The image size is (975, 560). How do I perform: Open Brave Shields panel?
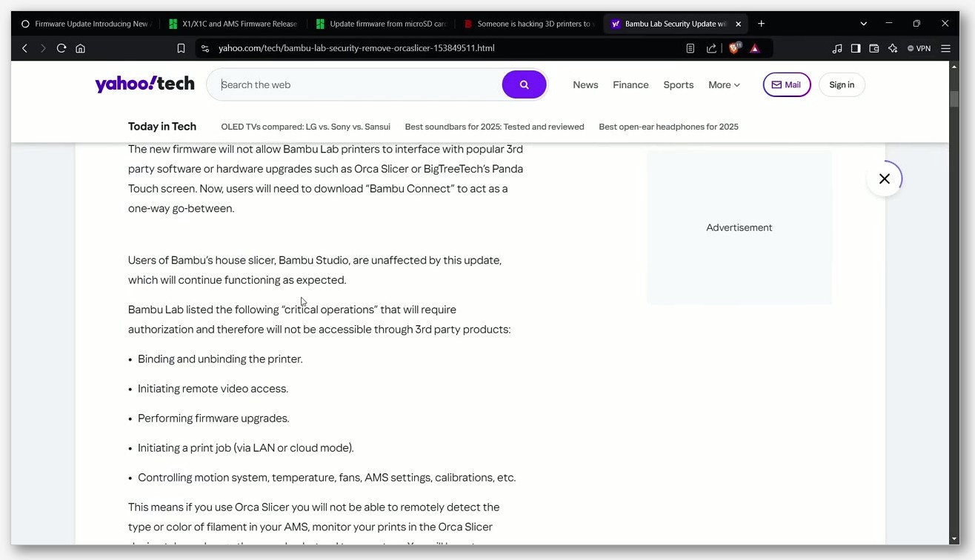(x=734, y=48)
